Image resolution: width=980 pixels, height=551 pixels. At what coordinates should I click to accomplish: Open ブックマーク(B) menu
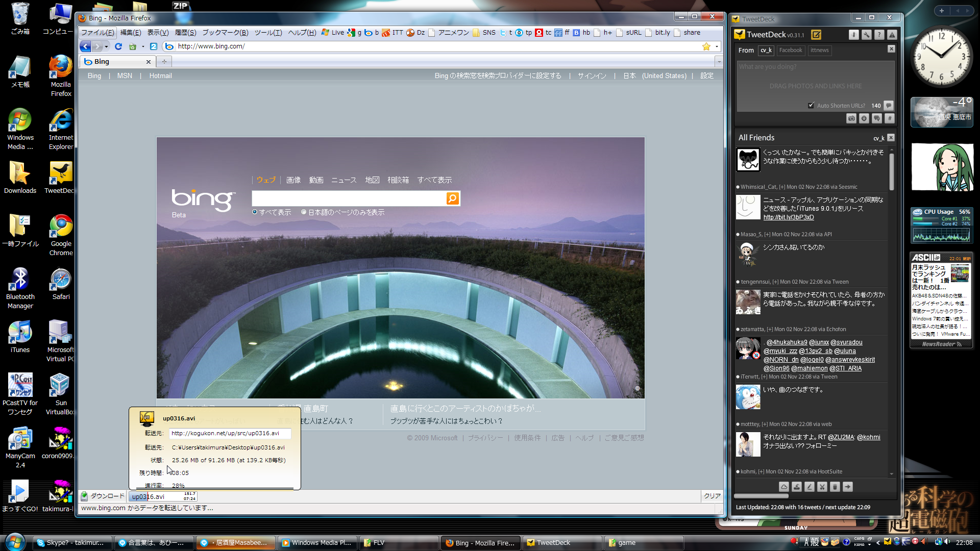click(225, 33)
